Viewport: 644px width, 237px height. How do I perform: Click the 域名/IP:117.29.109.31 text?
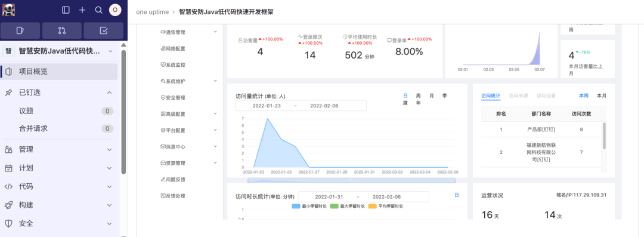[581, 195]
